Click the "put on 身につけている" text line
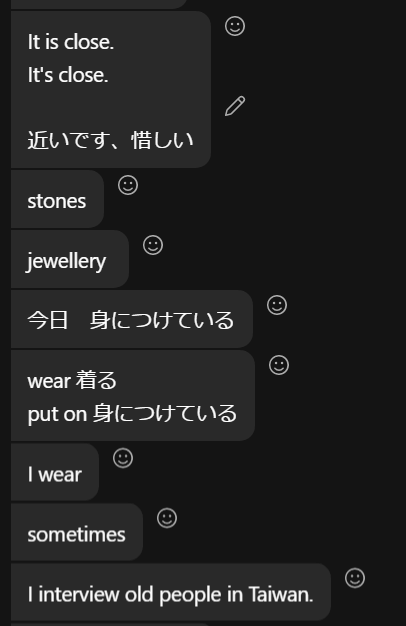Screen dimensions: 406x626 coord(132,414)
